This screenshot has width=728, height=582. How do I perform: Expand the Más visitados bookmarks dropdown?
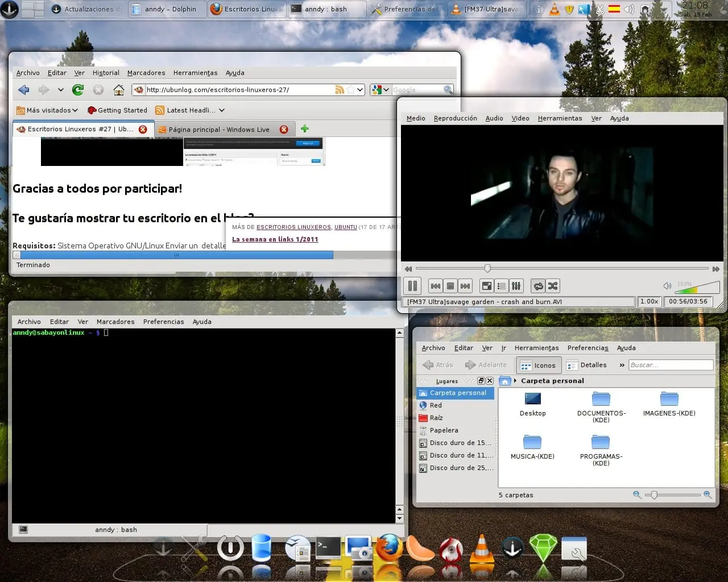[47, 110]
